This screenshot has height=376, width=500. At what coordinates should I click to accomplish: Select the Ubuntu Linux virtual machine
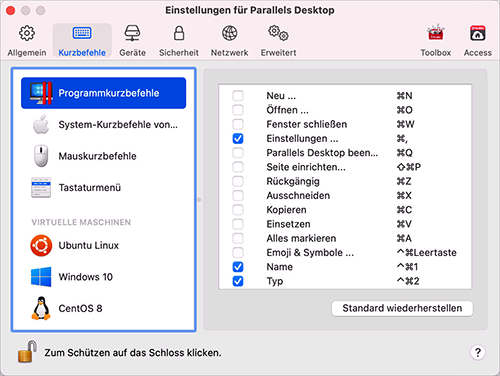point(103,245)
